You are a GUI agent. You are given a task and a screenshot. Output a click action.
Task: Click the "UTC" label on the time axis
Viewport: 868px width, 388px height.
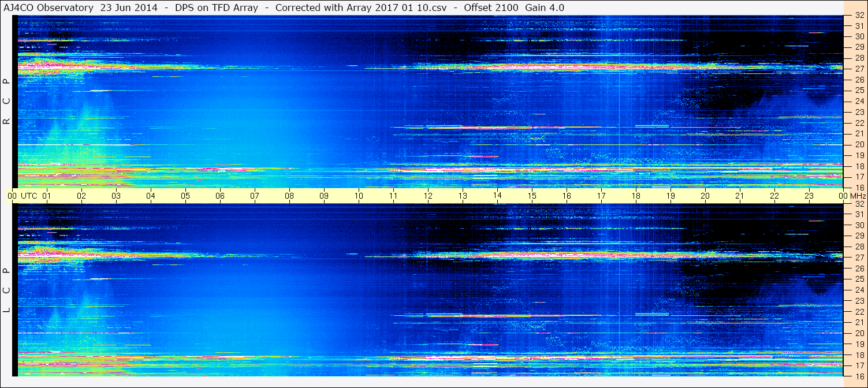coord(29,196)
